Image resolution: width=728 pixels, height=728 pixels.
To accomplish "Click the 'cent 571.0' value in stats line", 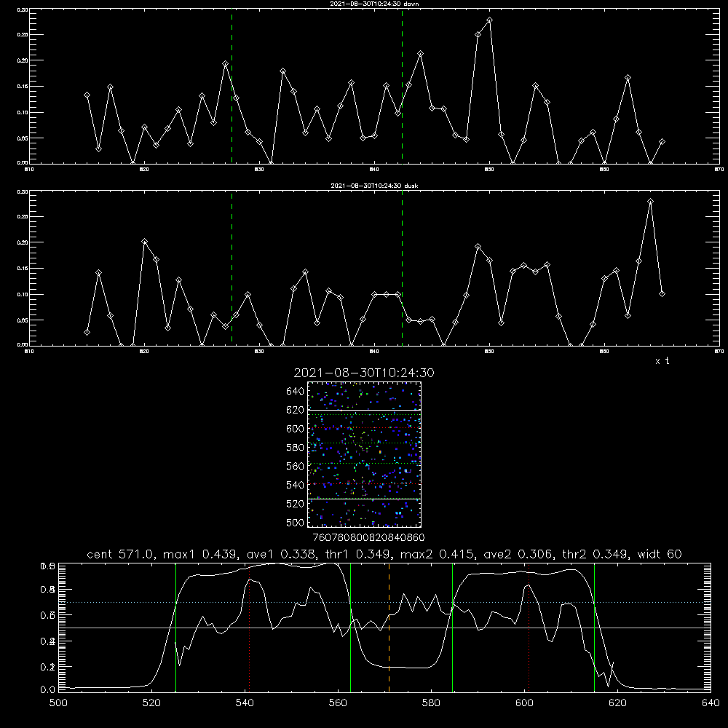I will (122, 554).
